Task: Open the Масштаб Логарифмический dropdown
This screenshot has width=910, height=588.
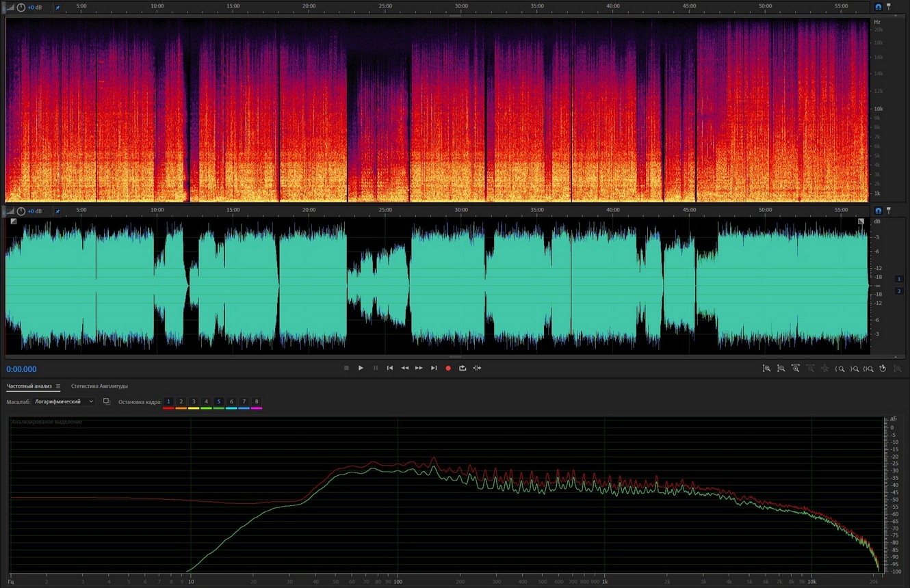Action: (64, 401)
